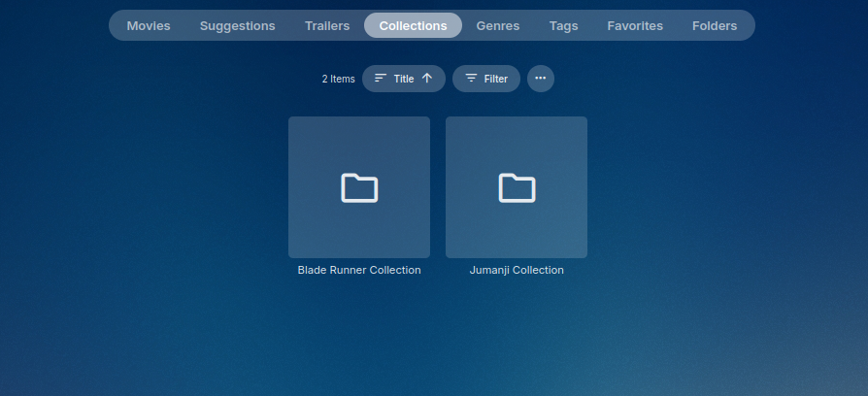Screen dimensions: 868x396
Task: Click the filter lines icon
Action: click(x=471, y=79)
